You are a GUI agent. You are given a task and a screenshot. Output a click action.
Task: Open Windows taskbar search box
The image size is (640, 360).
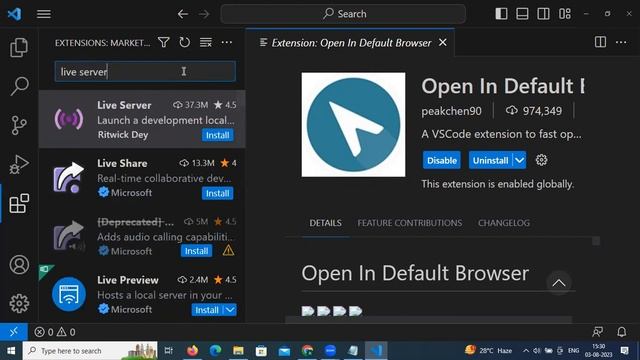tap(90, 351)
